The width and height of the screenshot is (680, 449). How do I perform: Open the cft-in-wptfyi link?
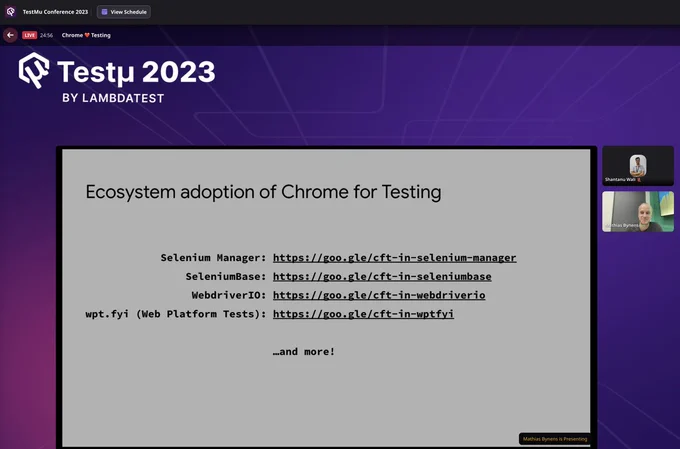363,314
